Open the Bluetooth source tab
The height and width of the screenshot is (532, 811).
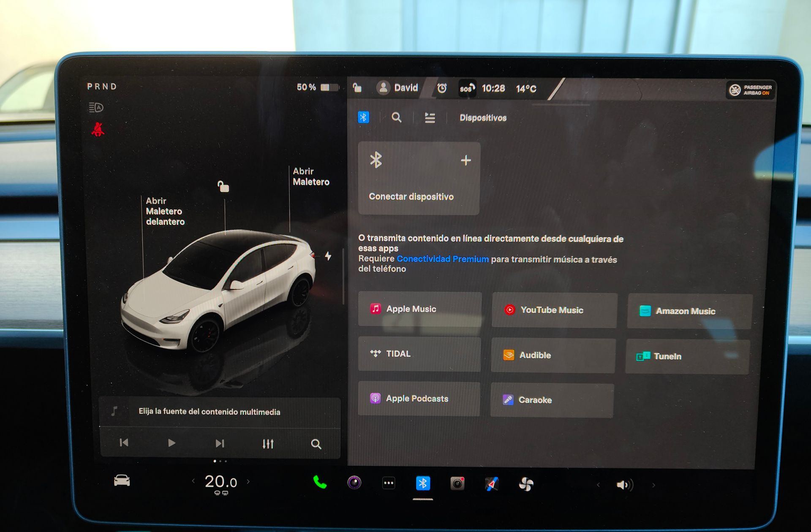point(363,117)
